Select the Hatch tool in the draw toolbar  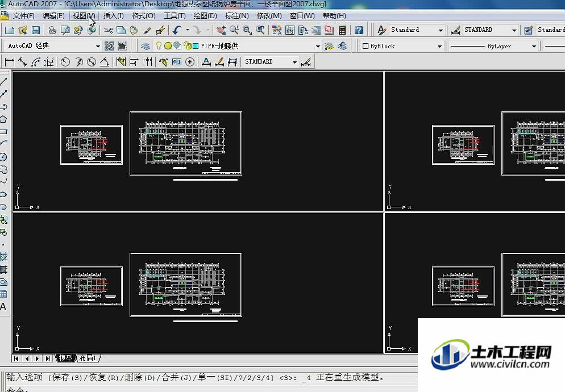tap(3, 257)
